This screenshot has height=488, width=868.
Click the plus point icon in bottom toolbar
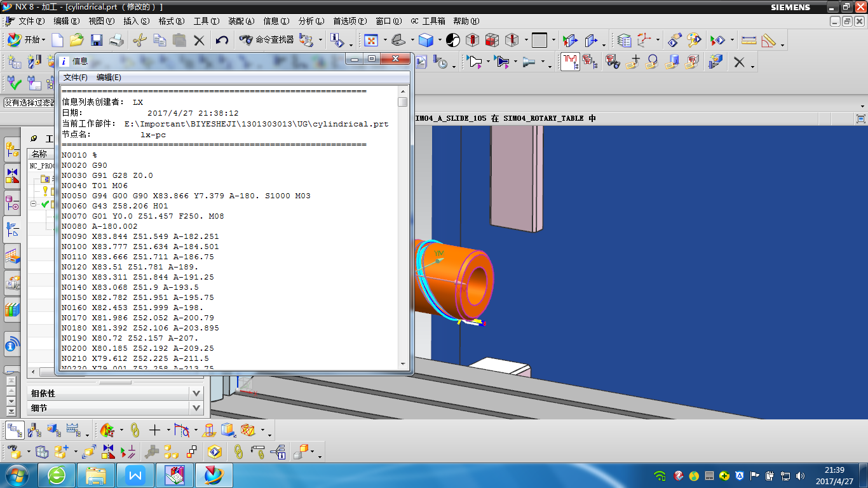click(x=154, y=430)
